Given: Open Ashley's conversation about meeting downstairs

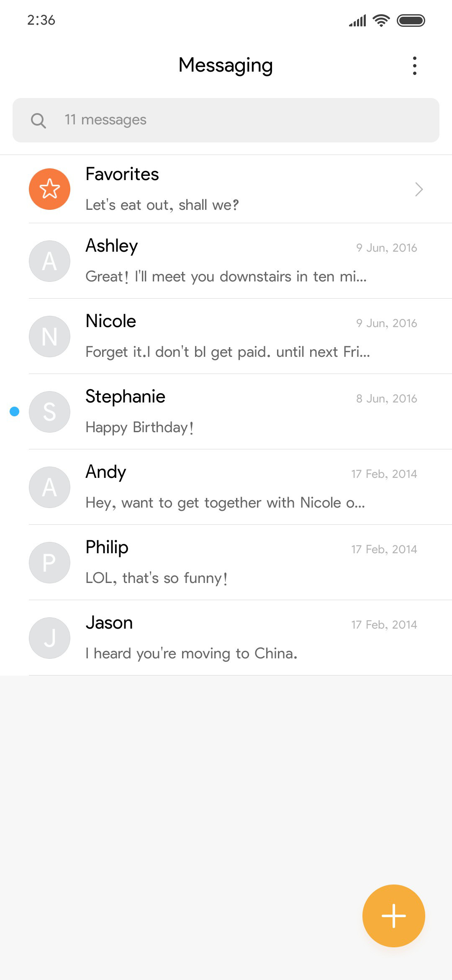Looking at the screenshot, I should pos(226,261).
